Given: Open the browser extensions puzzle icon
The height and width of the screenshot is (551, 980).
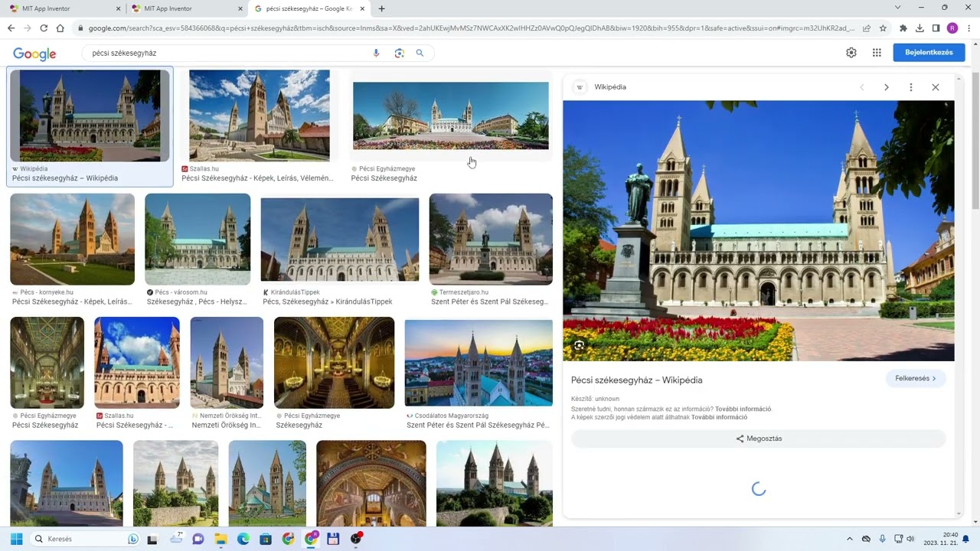Looking at the screenshot, I should coord(903,28).
